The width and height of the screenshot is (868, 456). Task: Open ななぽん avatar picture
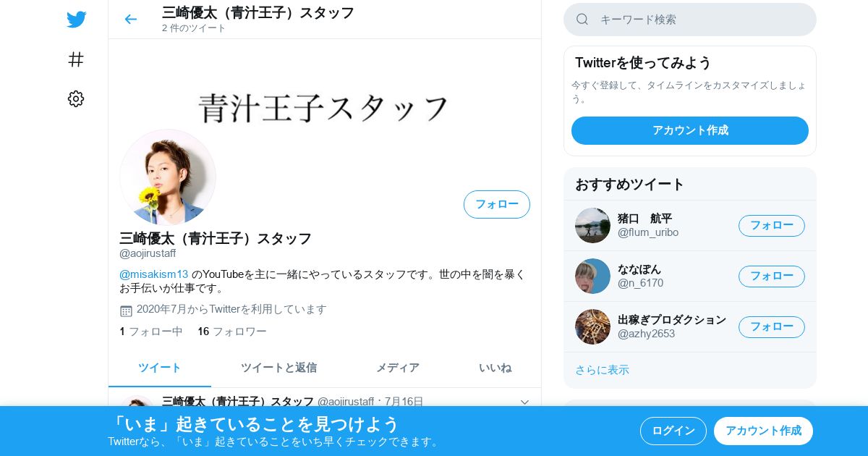tap(592, 276)
